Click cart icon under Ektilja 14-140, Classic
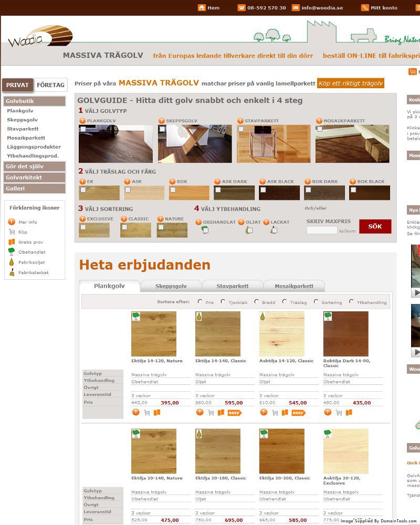Viewport: 420px width, 525px height. pyautogui.click(x=211, y=413)
